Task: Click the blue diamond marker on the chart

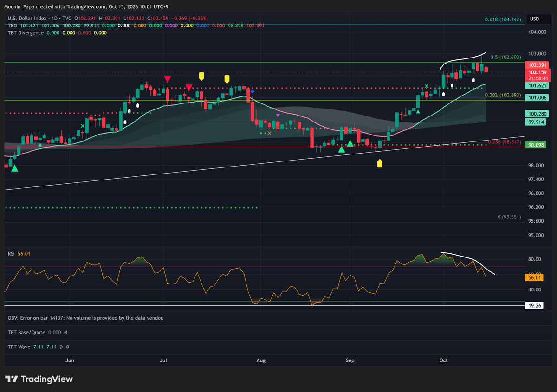Action: click(252, 91)
